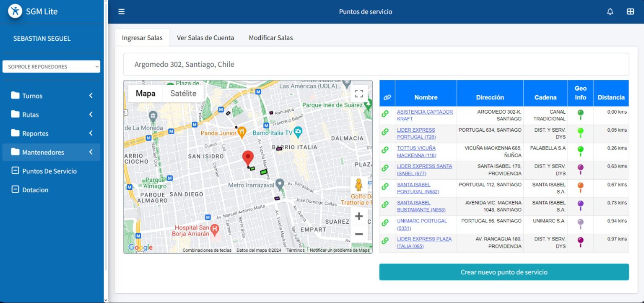Open LIDER EXPRESS PLAZA ITALIA (065) link
The height and width of the screenshot is (303, 644).
coord(424,243)
